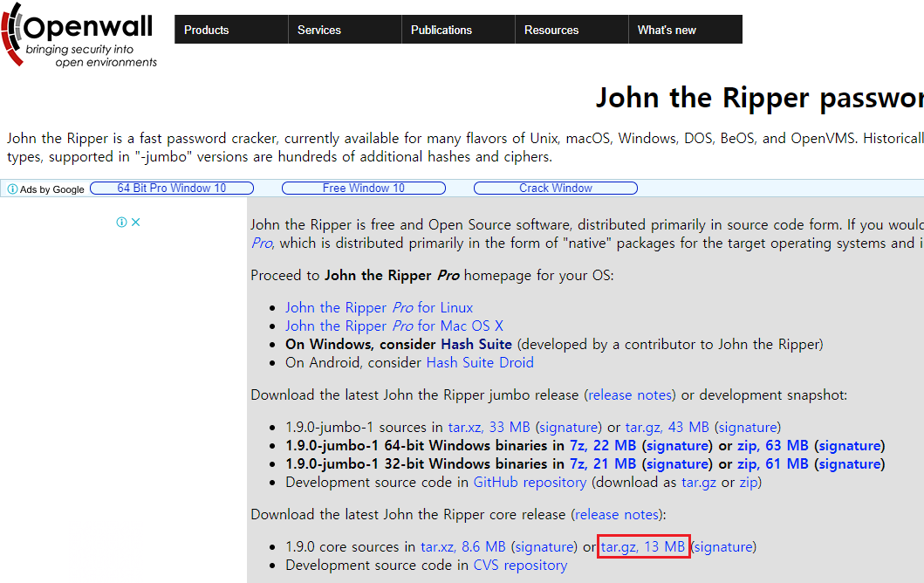Open the CVS repository link
The image size is (924, 583).
(520, 566)
